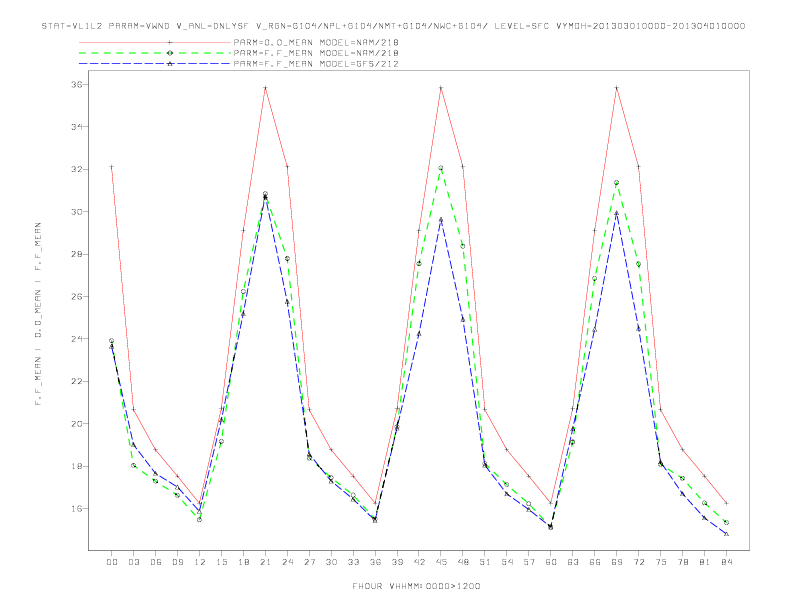Click y-axis tick label 20
This screenshot has width=792, height=612.
pos(77,424)
